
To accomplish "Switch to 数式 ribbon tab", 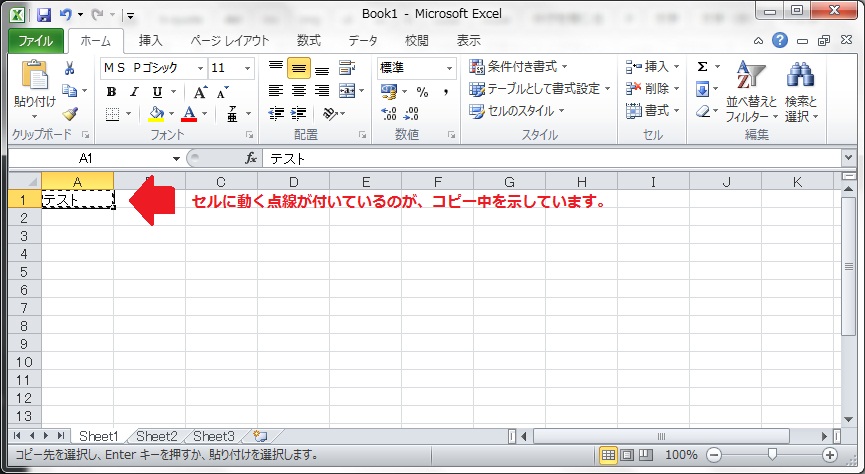I will pos(308,41).
